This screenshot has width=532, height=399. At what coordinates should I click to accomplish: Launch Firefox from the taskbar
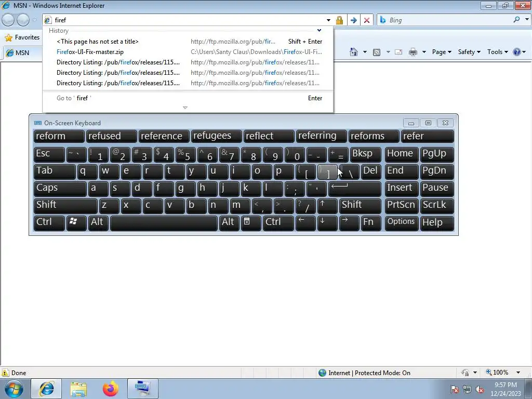pyautogui.click(x=110, y=389)
